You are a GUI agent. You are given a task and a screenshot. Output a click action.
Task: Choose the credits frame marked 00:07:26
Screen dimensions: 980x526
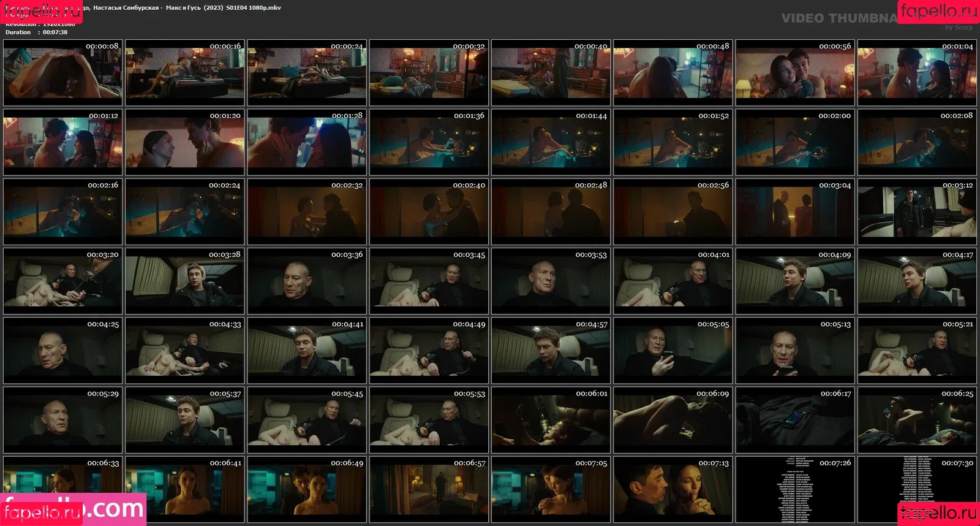pos(795,489)
